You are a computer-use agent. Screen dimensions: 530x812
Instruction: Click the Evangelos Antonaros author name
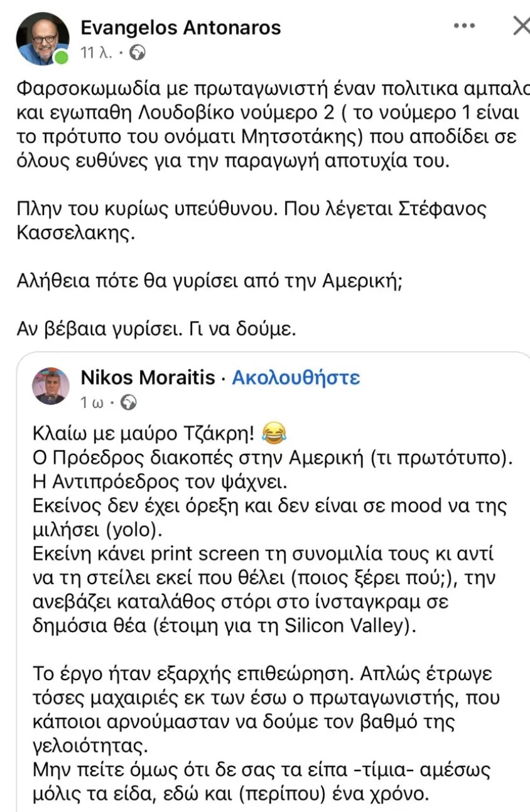pyautogui.click(x=181, y=28)
